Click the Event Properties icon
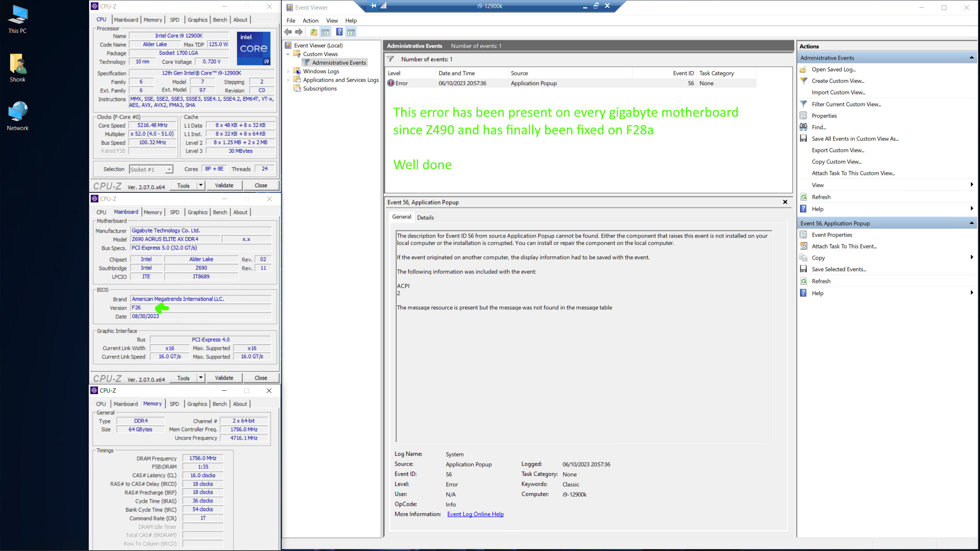This screenshot has width=980, height=551. coord(804,235)
